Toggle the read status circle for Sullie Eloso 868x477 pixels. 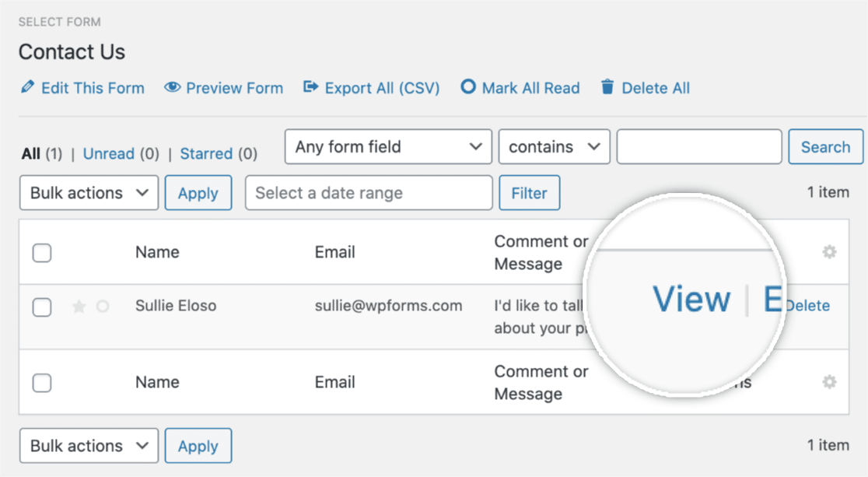103,307
